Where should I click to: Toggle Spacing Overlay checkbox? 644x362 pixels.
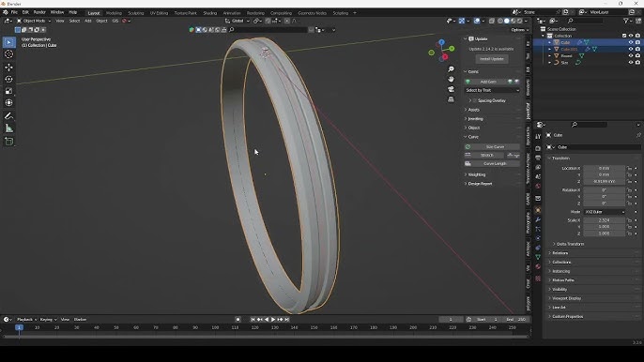click(x=475, y=100)
